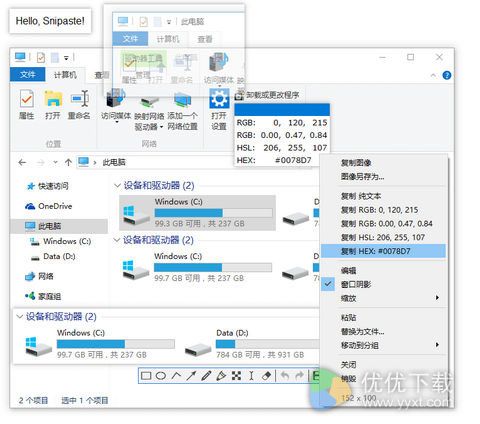Screen dimensions: 480x424
Task: Click the 重命名 rename ribbon icon
Action: (x=79, y=99)
